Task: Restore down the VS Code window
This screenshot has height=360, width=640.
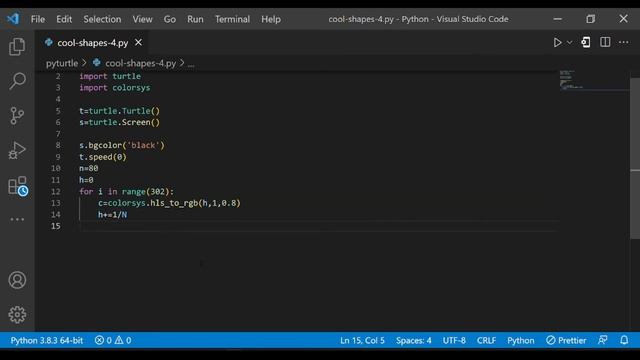Action: pyautogui.click(x=591, y=19)
